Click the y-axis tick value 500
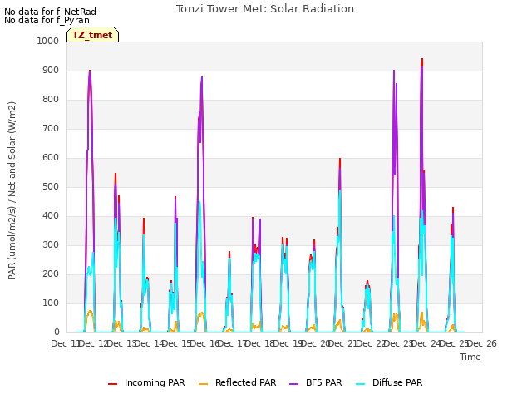Viewport: 532px width, 399px height. coord(51,186)
